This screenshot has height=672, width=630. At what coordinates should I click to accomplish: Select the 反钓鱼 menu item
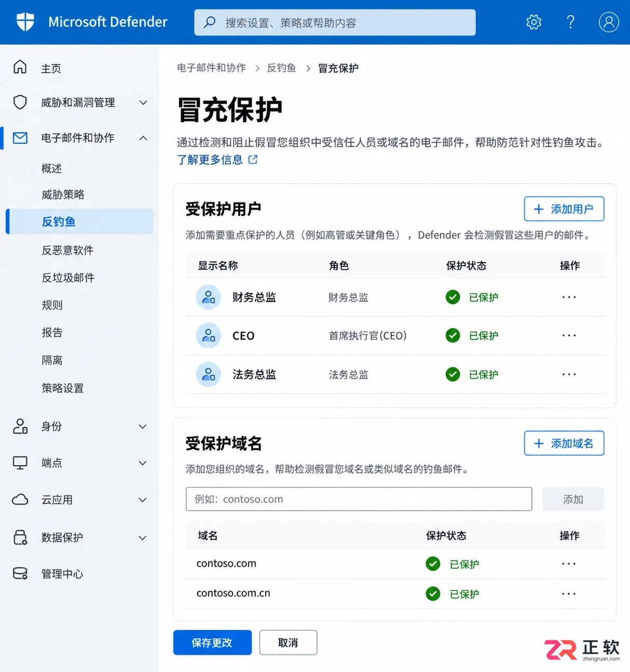(80, 222)
